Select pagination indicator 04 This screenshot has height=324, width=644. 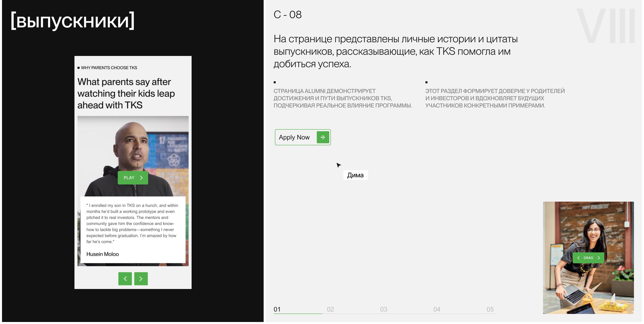[x=437, y=309]
